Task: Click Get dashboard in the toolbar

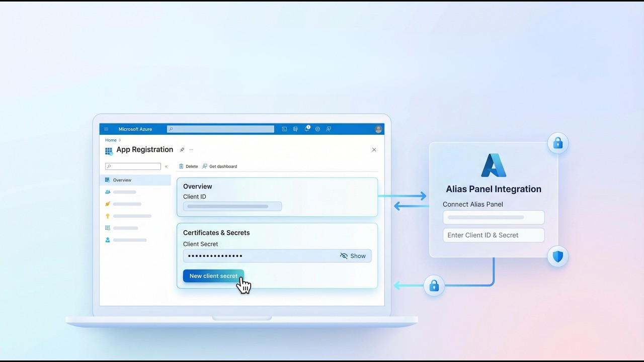Action: tap(219, 166)
